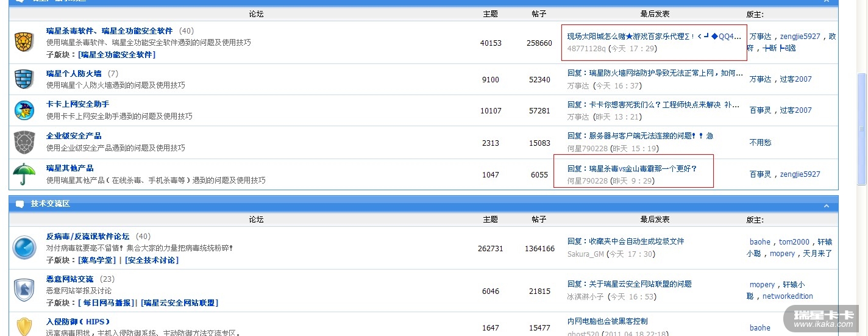Open the 入侵防御(HIPS) forum
Viewport: 868px width, 336px height.
(78, 322)
